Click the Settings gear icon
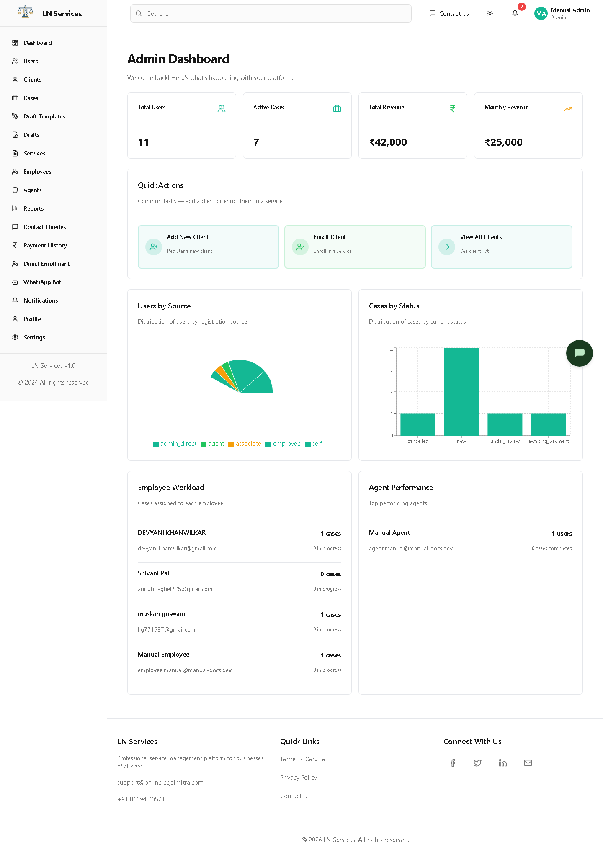 (15, 337)
